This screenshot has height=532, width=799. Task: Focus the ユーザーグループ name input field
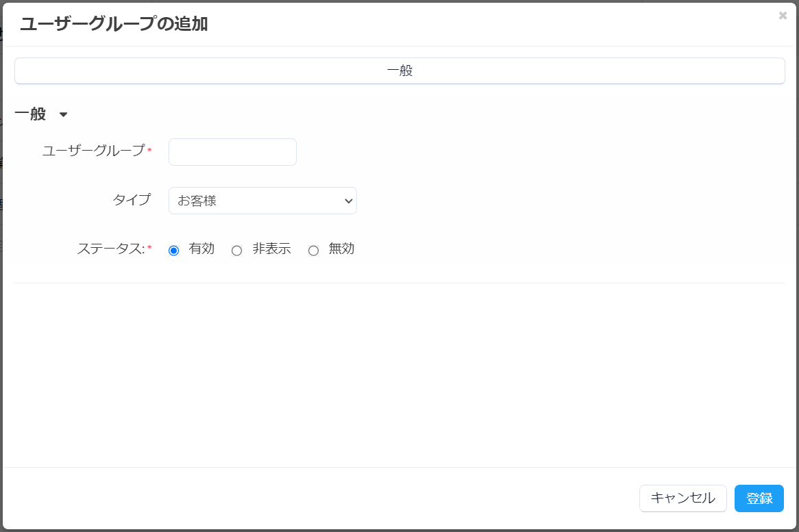point(232,152)
